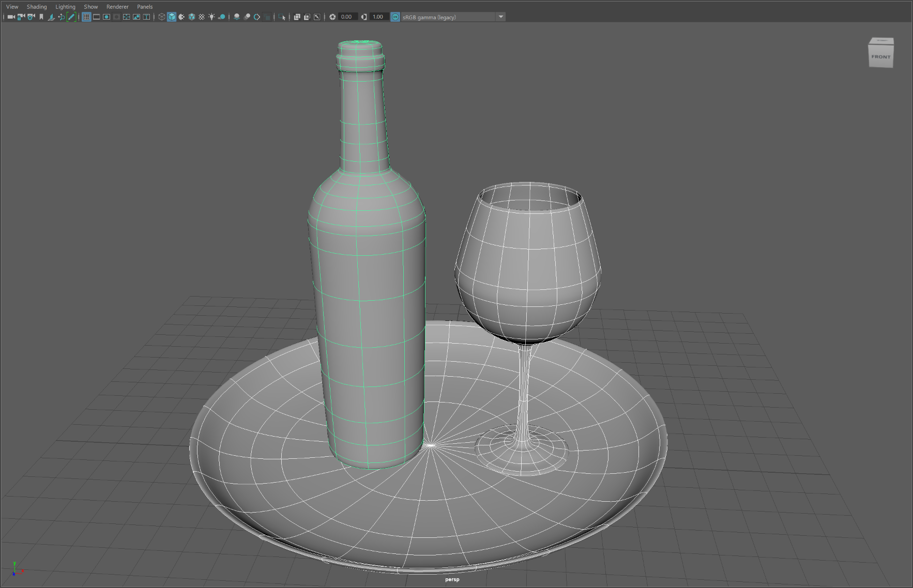Enable Wireframe on Shaded icon
This screenshot has height=588, width=913.
point(192,17)
